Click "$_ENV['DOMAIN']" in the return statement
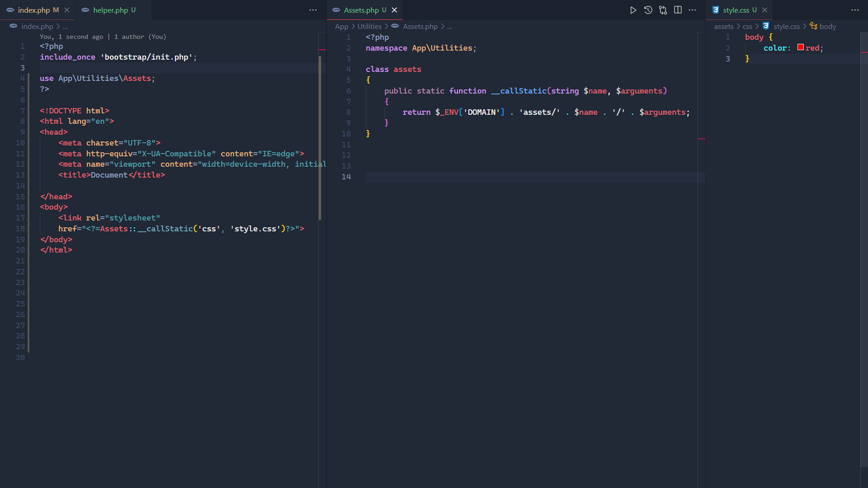Image resolution: width=868 pixels, height=488 pixels. pyautogui.click(x=470, y=112)
